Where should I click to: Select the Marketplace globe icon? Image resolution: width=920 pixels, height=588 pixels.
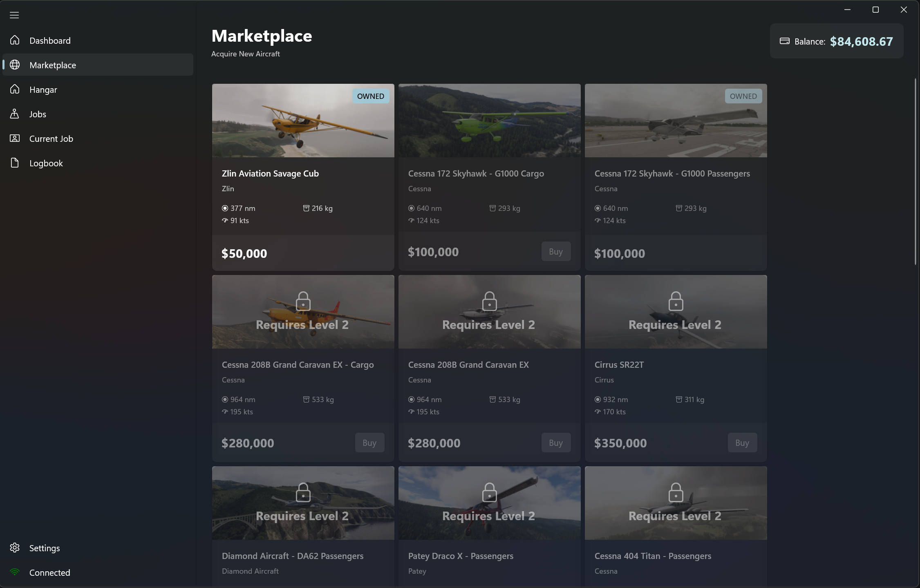coord(15,65)
